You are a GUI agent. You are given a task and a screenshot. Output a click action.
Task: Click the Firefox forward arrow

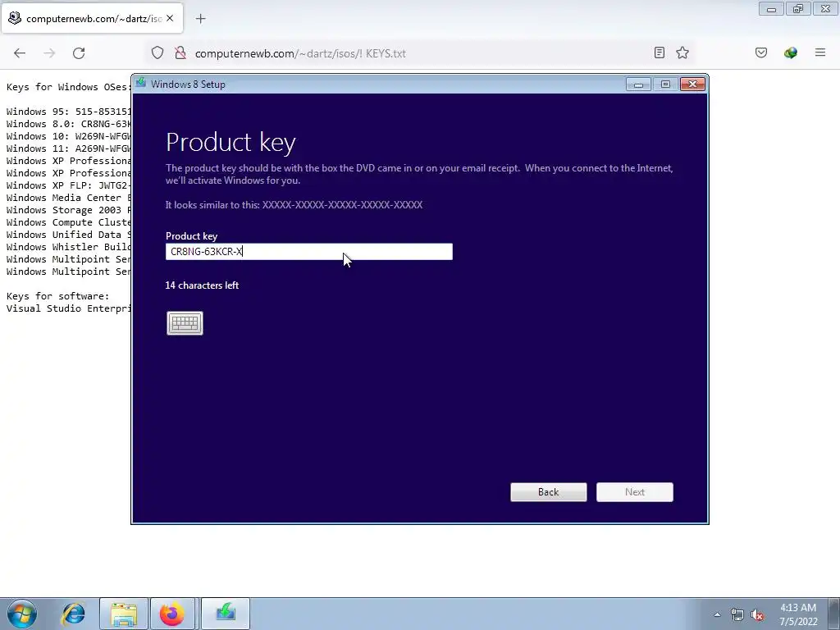[49, 53]
